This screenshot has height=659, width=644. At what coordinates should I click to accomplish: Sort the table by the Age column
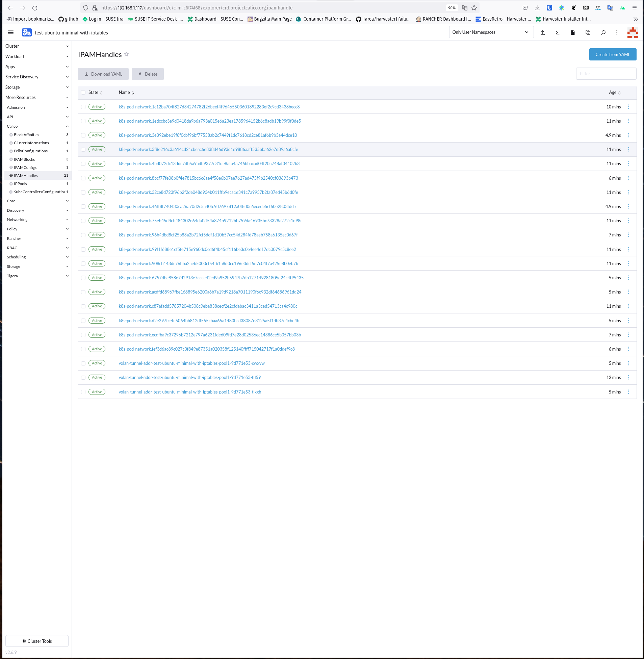click(613, 92)
